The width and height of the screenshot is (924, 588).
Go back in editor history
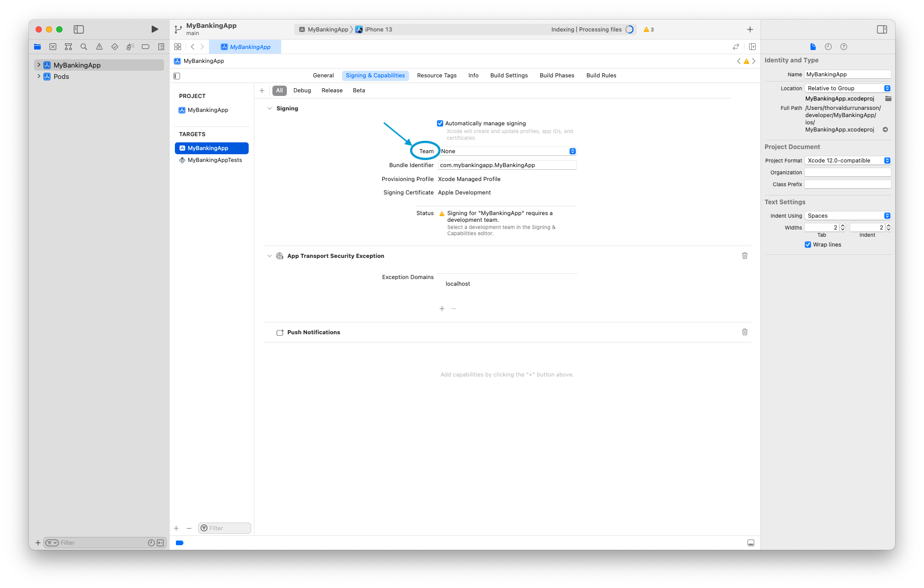[192, 47]
